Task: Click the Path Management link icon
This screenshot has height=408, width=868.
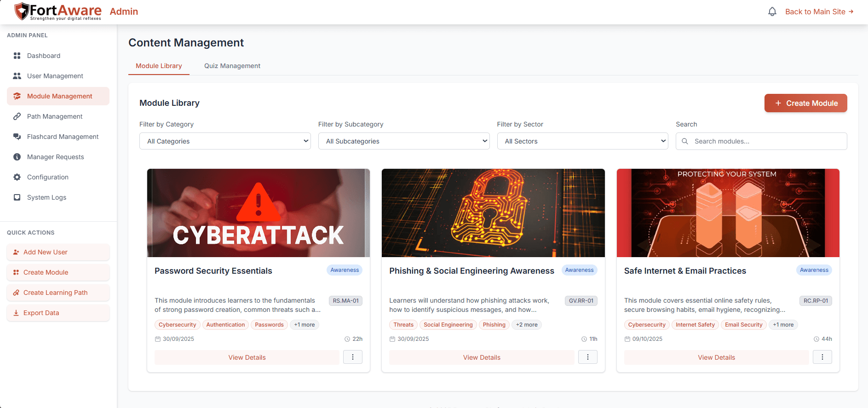Action: click(x=17, y=116)
